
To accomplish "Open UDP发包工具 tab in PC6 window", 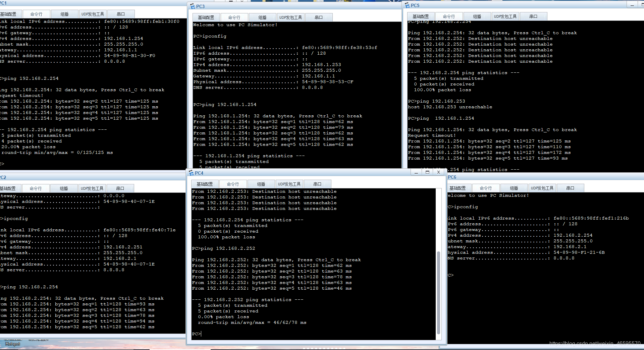I will (x=542, y=188).
